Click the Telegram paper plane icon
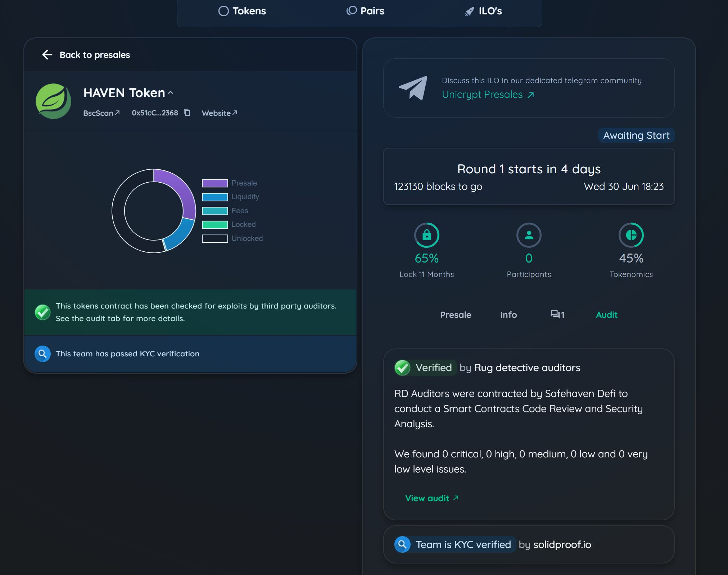Screen dimensions: 728x575 point(413,88)
